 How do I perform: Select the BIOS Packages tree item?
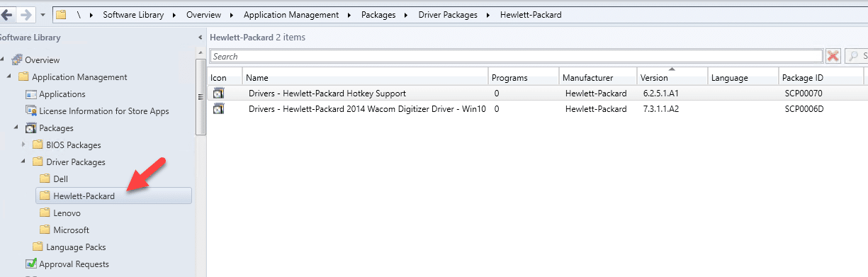[74, 145]
